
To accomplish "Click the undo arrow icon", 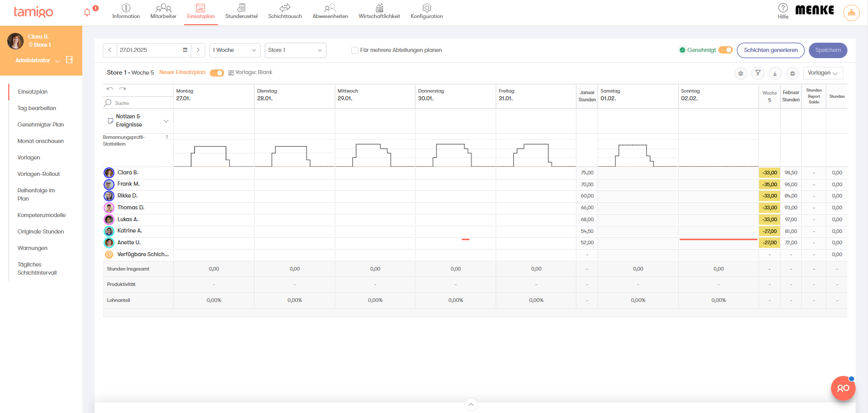I will pyautogui.click(x=110, y=89).
